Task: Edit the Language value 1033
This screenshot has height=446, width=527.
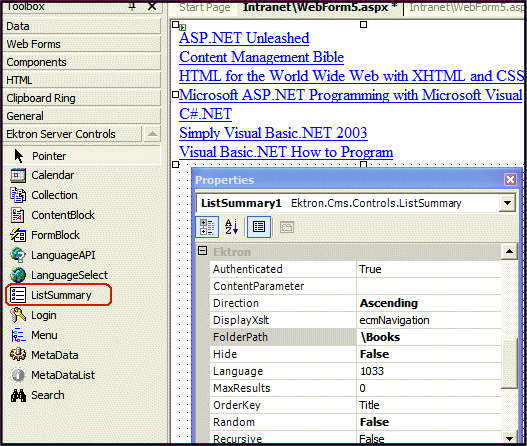Action: [429, 371]
